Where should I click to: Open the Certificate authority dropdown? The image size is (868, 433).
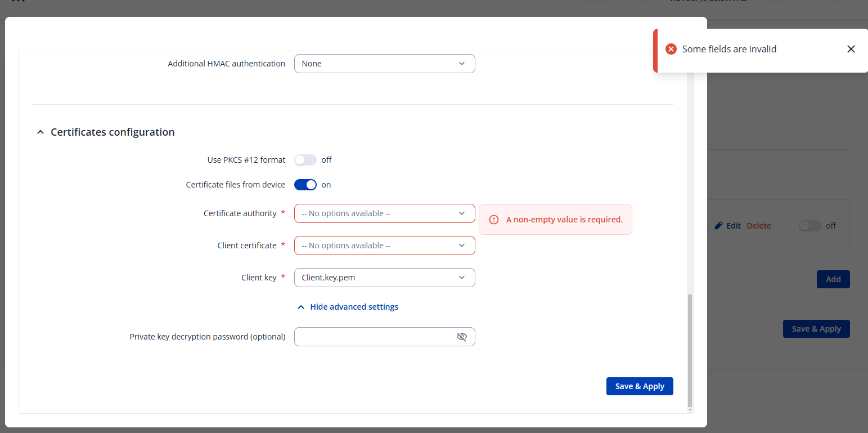(x=384, y=213)
